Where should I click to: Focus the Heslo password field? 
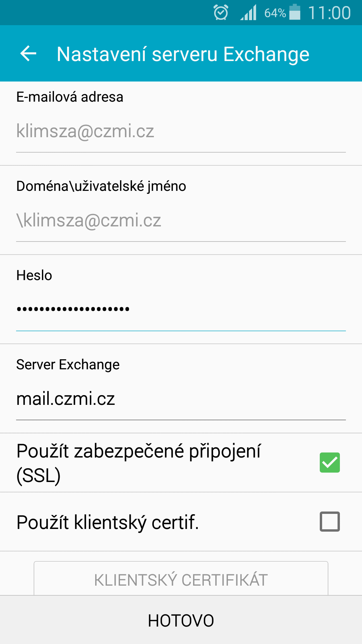(181, 310)
